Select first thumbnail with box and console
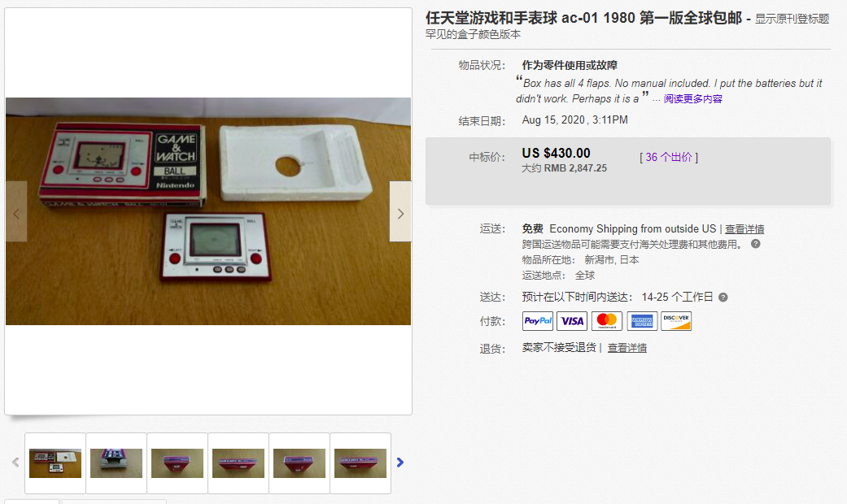This screenshot has height=504, width=847. pos(55,463)
